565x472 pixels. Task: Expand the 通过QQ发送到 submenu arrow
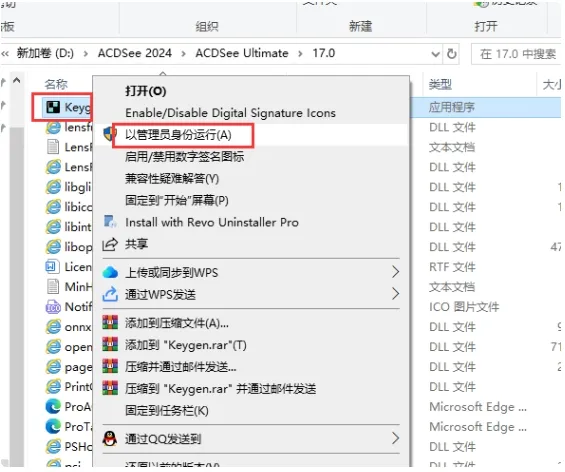click(395, 438)
